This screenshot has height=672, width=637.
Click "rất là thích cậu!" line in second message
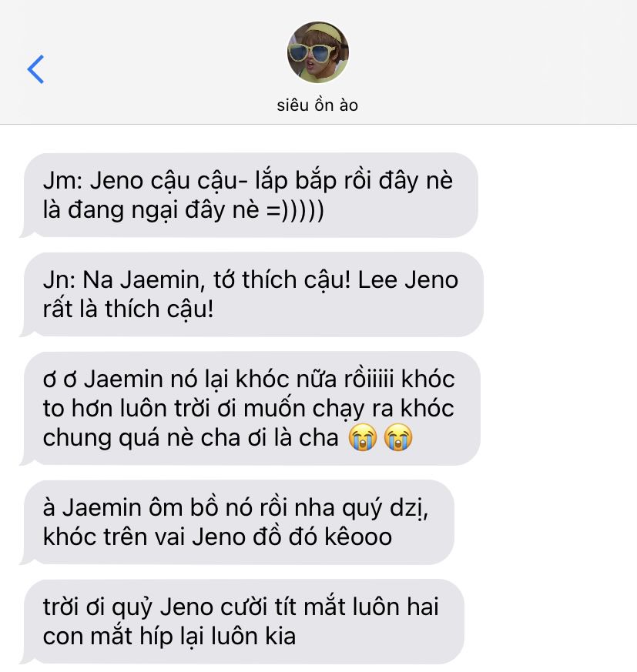pos(129,309)
